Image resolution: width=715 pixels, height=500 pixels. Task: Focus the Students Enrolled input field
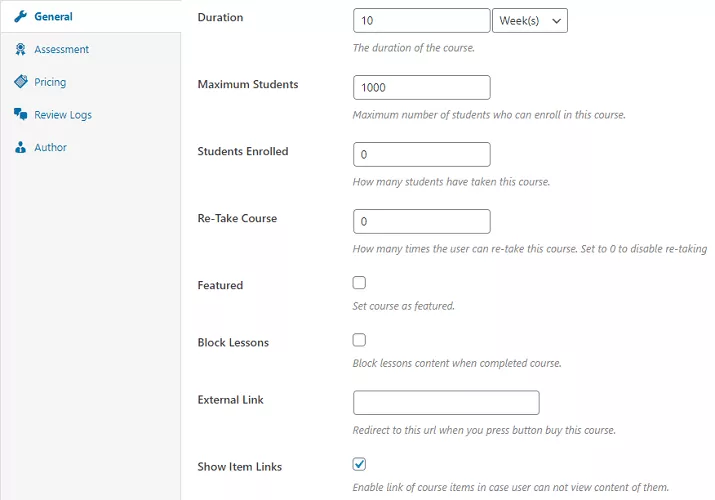421,154
